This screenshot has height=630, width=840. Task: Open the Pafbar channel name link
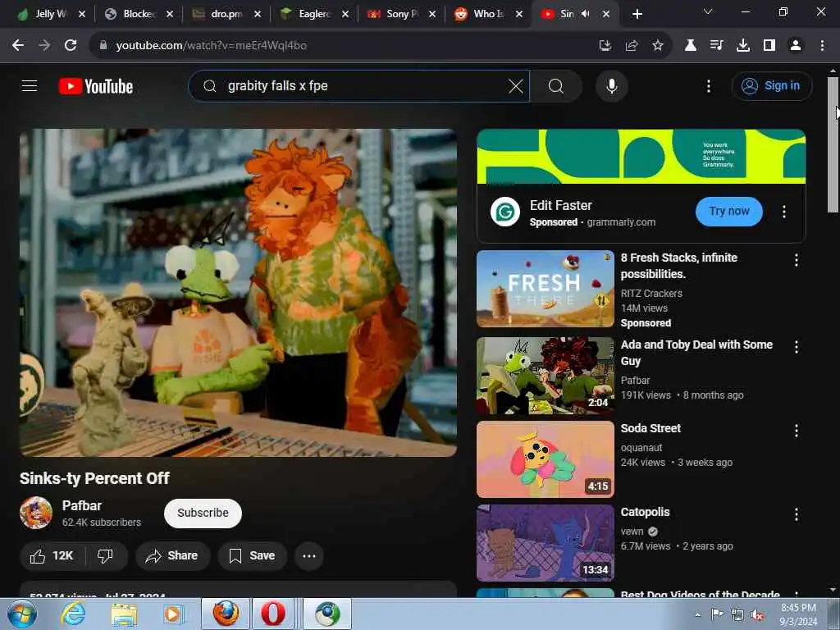81,505
